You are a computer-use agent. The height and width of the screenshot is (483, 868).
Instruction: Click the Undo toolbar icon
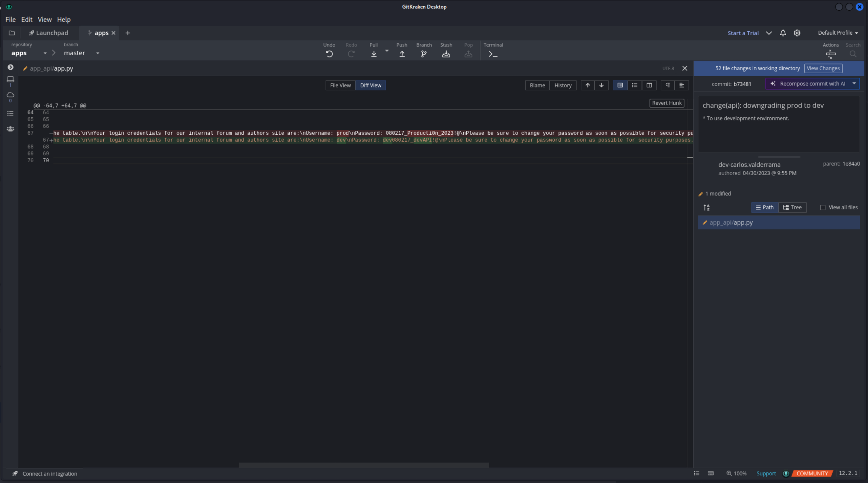click(x=329, y=54)
